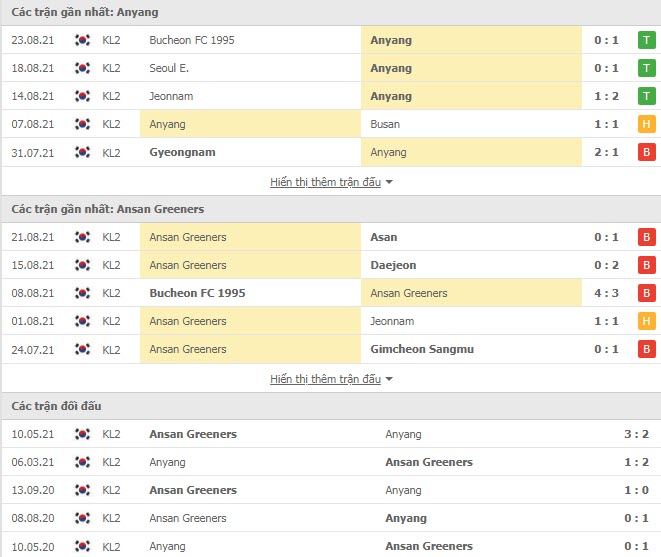Click the Korean flag on the 23.08.21 row
Screen dimensions: 661x557
click(82, 40)
